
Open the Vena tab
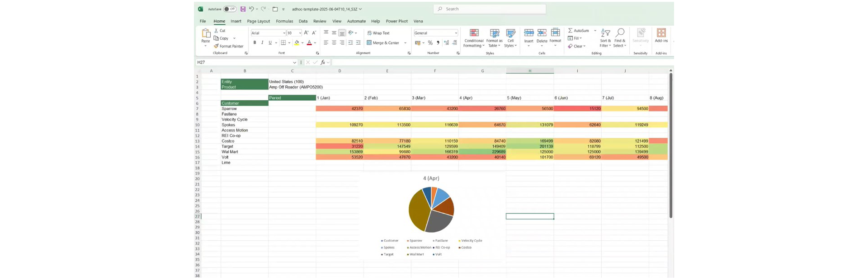418,21
